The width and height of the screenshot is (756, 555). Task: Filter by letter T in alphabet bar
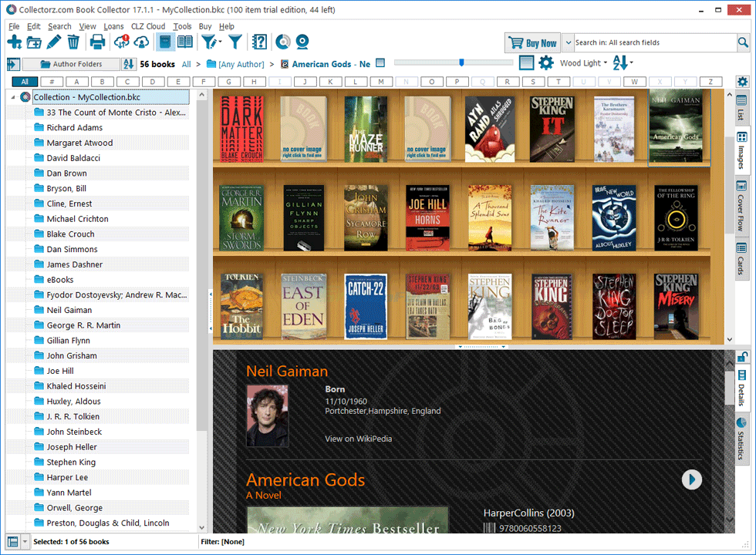point(559,82)
